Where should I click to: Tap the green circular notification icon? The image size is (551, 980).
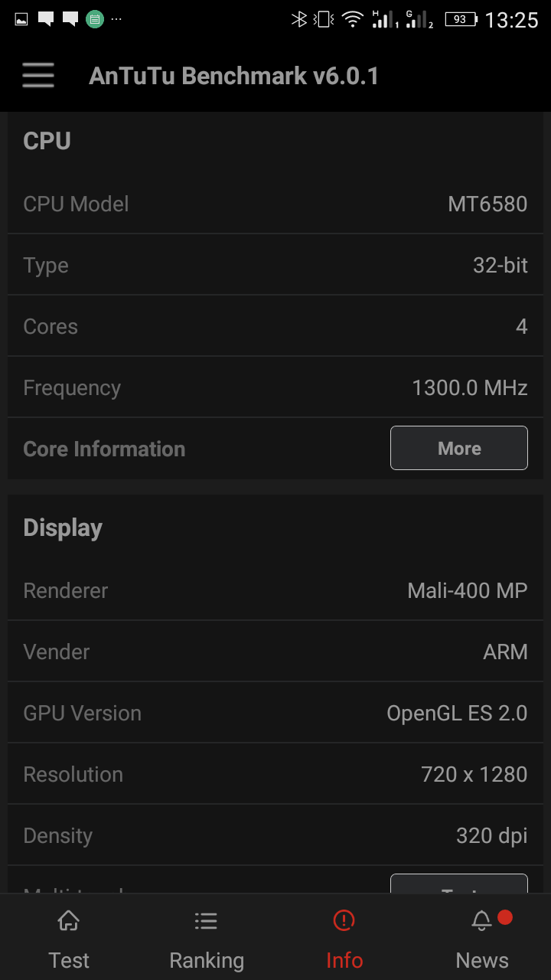(x=94, y=19)
